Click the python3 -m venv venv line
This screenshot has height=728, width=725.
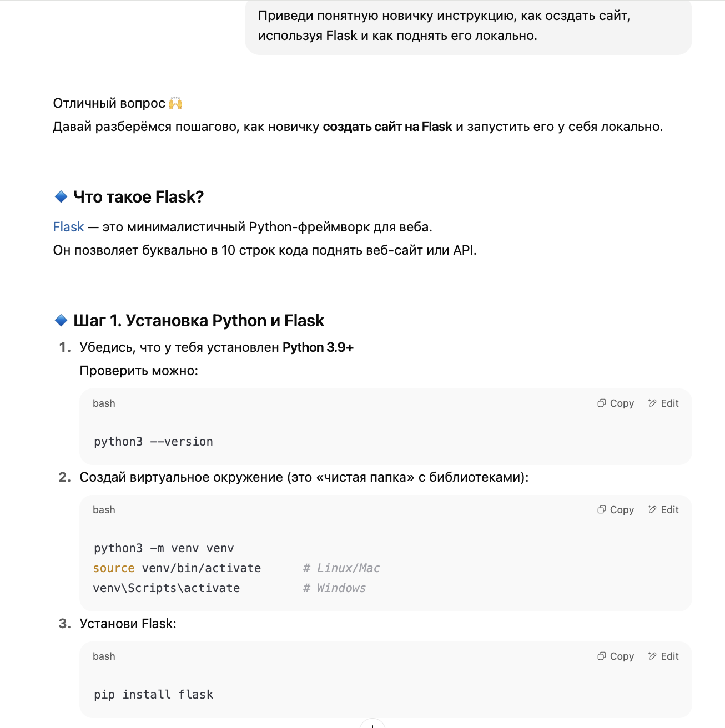coord(164,548)
